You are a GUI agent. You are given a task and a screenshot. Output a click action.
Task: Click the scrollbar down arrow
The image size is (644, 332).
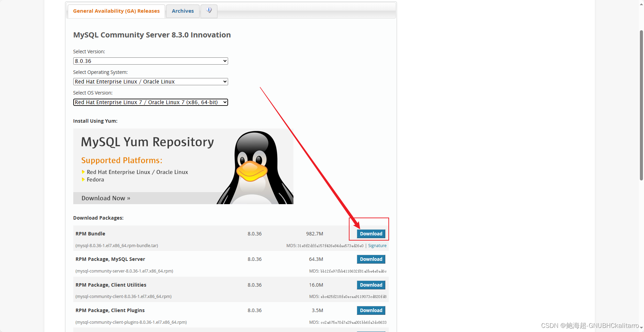point(641,327)
